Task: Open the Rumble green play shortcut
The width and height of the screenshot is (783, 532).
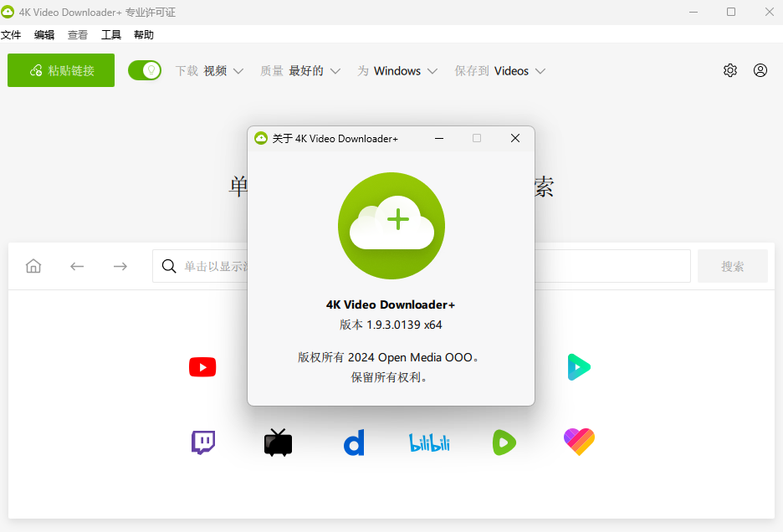Action: tap(504, 442)
